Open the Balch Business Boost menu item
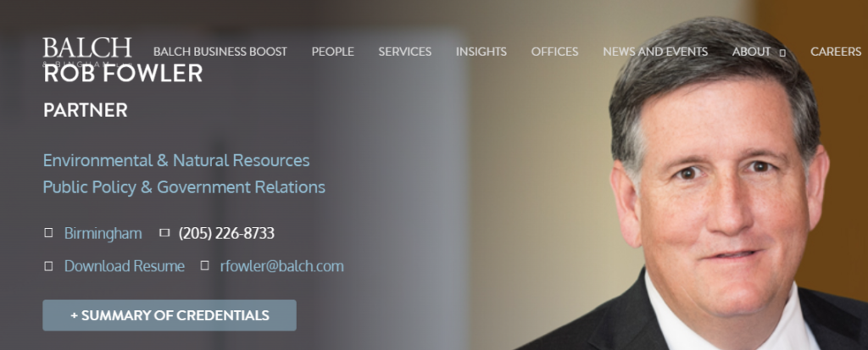The width and height of the screenshot is (868, 350). coord(220,52)
